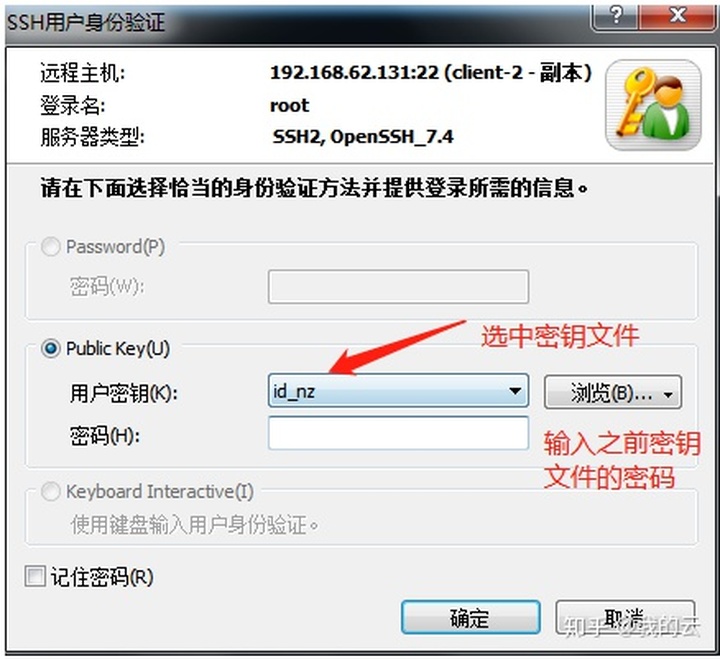Close the SSH authentication dialog
This screenshot has width=720, height=659.
click(x=677, y=16)
